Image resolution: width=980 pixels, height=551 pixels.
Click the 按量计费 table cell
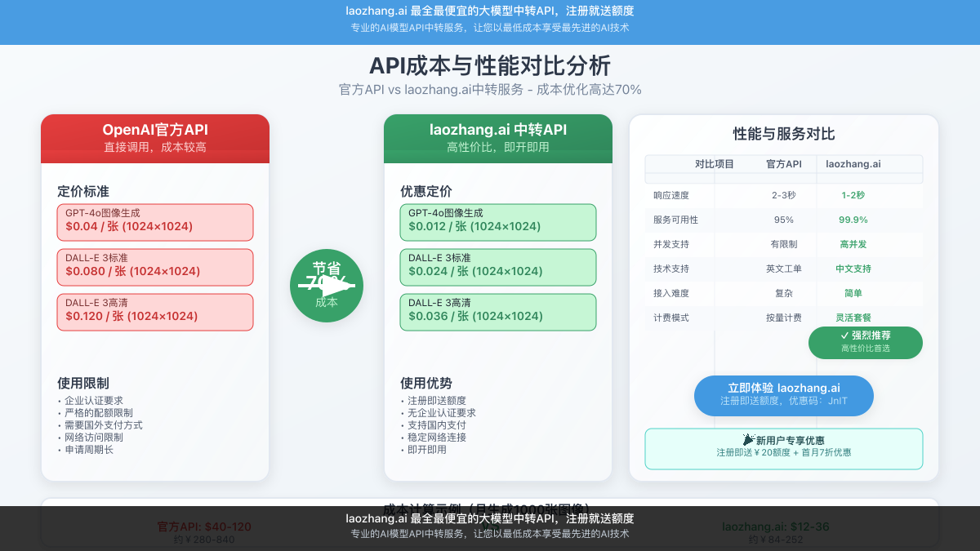point(784,318)
